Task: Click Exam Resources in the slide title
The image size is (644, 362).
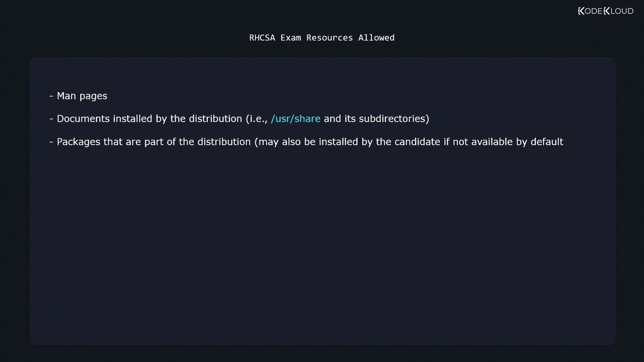Action: [x=316, y=38]
